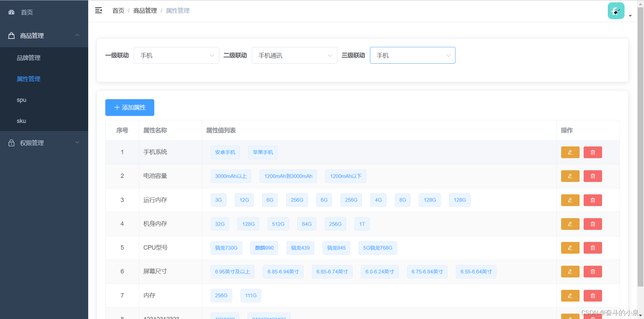Click the 32G tag in 机身内存

click(220, 224)
